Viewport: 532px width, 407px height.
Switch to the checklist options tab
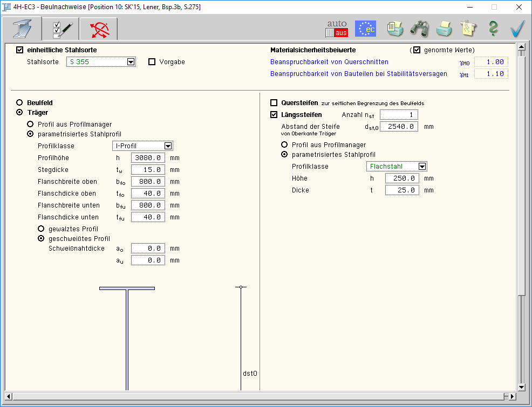[x=60, y=29]
